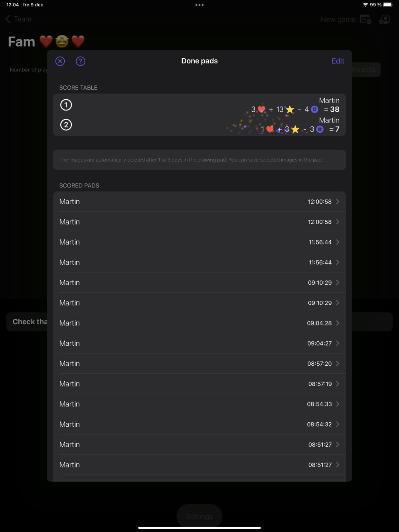Viewport: 399px width, 532px height.
Task: Open Martin's pad scored at 08:57:19
Action: 199,384
